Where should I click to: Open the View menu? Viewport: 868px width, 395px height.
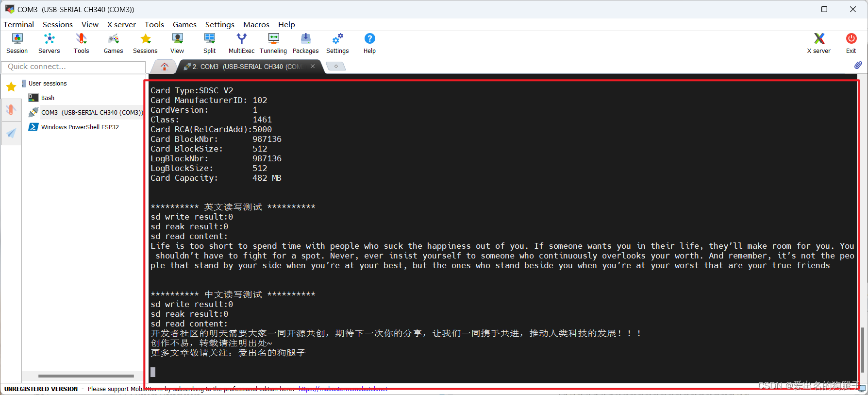(x=90, y=24)
